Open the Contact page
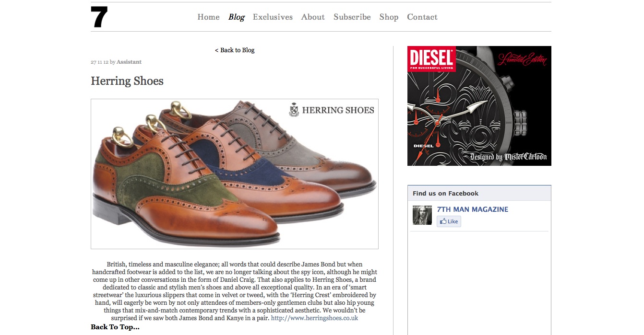The width and height of the screenshot is (644, 335). point(422,17)
